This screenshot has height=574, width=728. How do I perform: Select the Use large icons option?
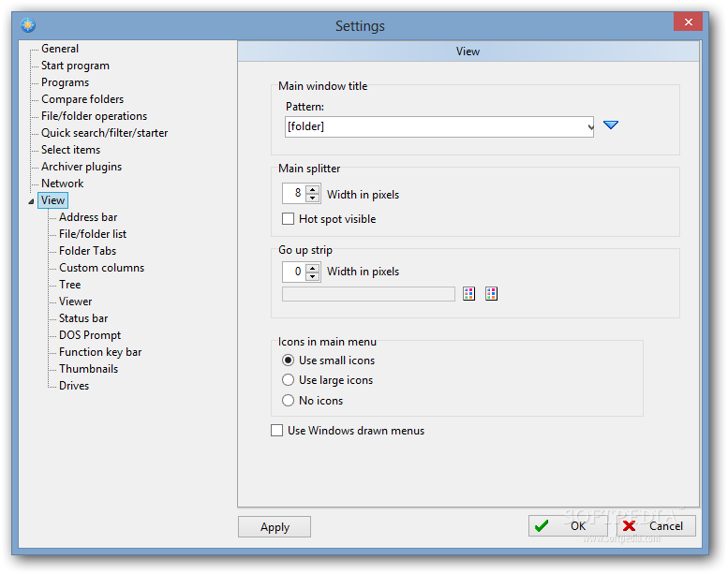coord(288,380)
